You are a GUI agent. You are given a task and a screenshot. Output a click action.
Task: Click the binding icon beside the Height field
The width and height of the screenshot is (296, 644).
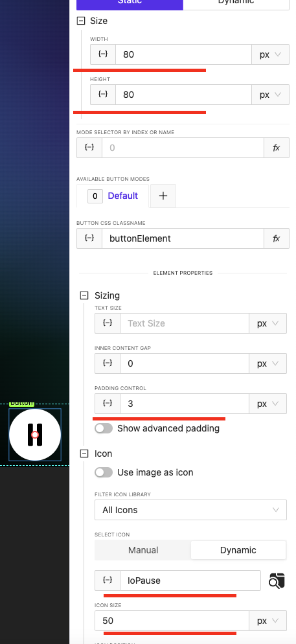pyautogui.click(x=103, y=95)
